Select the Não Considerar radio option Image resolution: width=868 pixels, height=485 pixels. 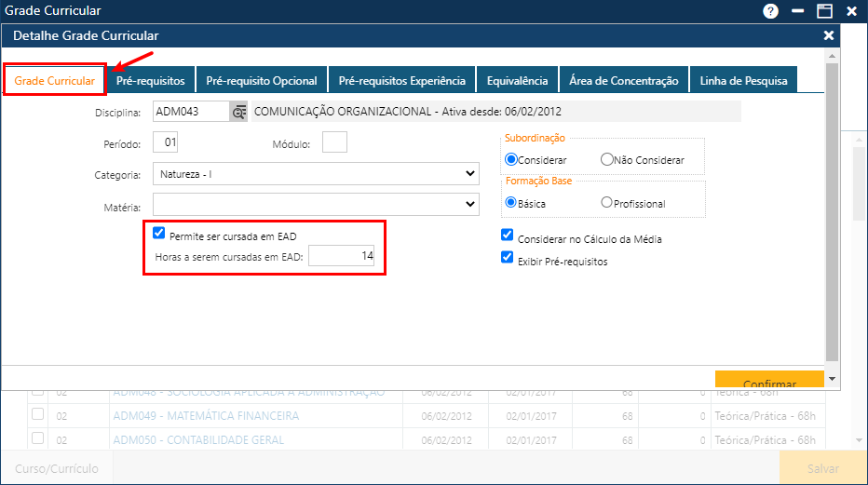607,159
